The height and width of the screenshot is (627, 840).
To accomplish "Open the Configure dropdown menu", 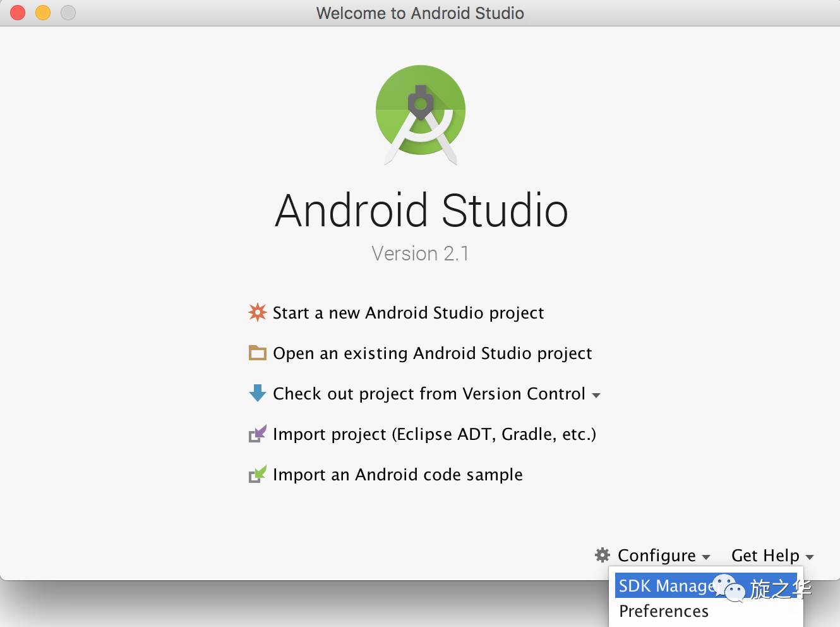I will click(664, 556).
